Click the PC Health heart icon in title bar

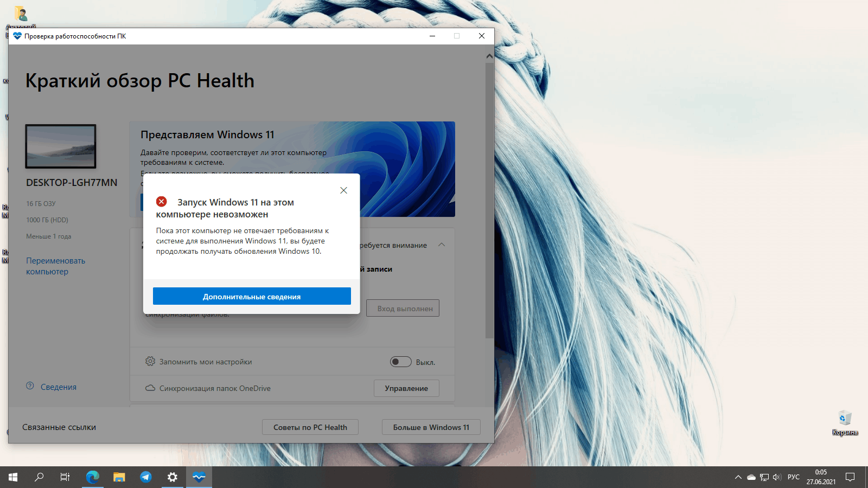point(17,36)
